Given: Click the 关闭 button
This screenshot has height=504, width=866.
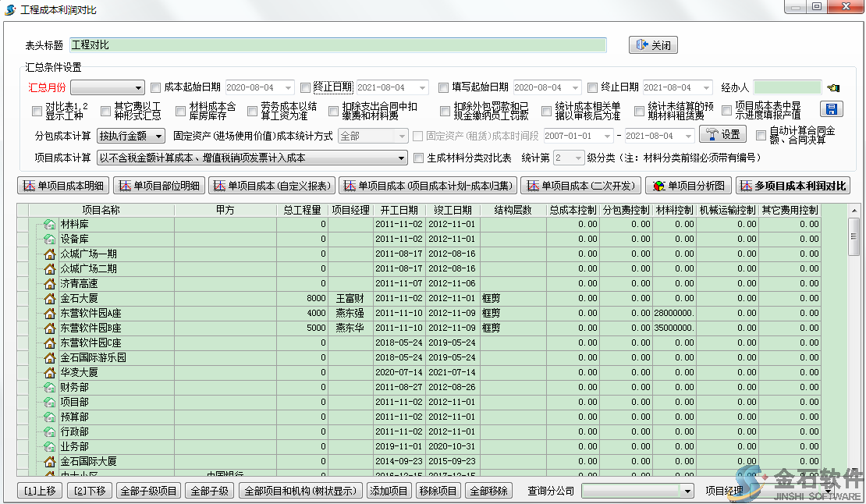Looking at the screenshot, I should point(653,45).
